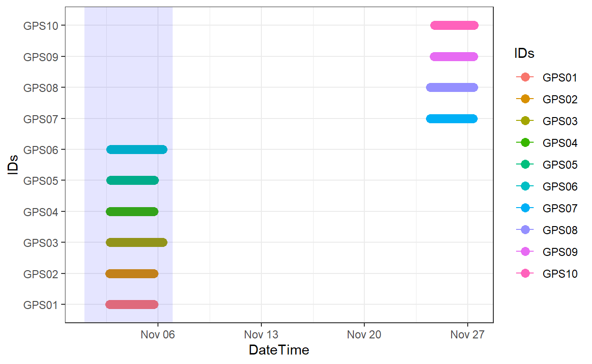The height and width of the screenshot is (364, 592).
Task: Click the Nov 20 x-axis tick label
Action: [x=364, y=335]
